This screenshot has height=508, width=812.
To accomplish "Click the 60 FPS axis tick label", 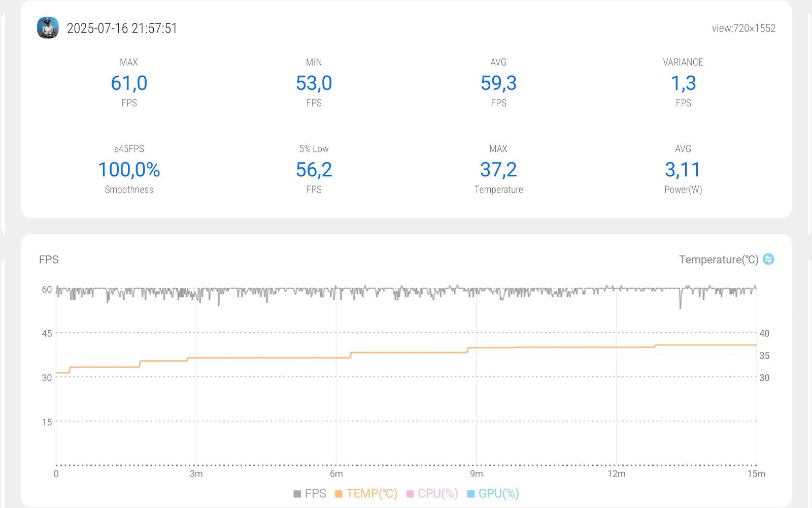I will [x=47, y=290].
